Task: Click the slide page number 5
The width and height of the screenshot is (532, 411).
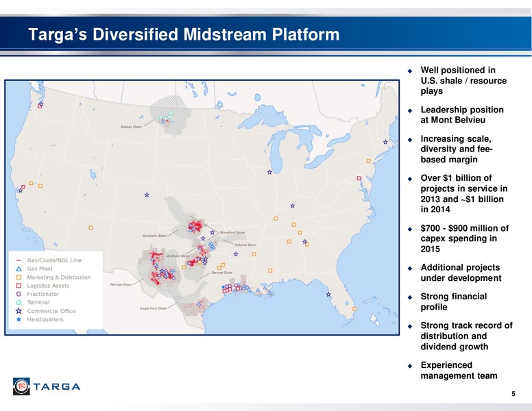Action: [x=513, y=394]
